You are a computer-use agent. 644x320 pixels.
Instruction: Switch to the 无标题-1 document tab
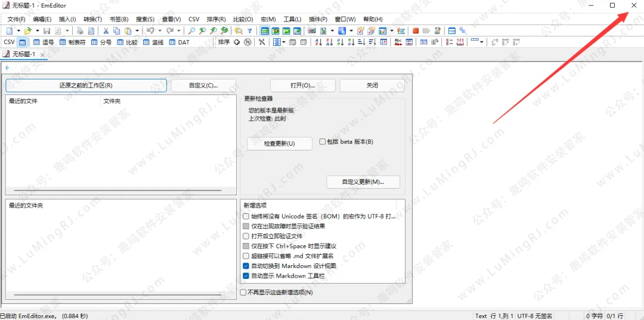pyautogui.click(x=23, y=54)
